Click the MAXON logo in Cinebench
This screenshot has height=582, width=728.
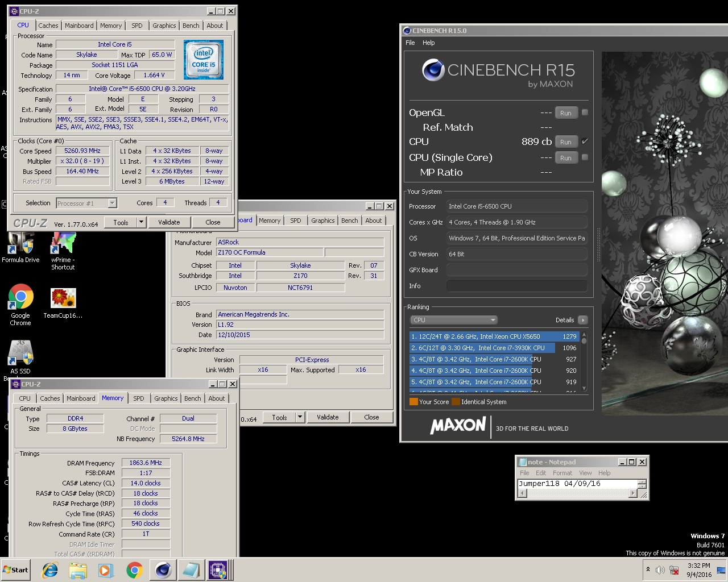click(x=458, y=425)
